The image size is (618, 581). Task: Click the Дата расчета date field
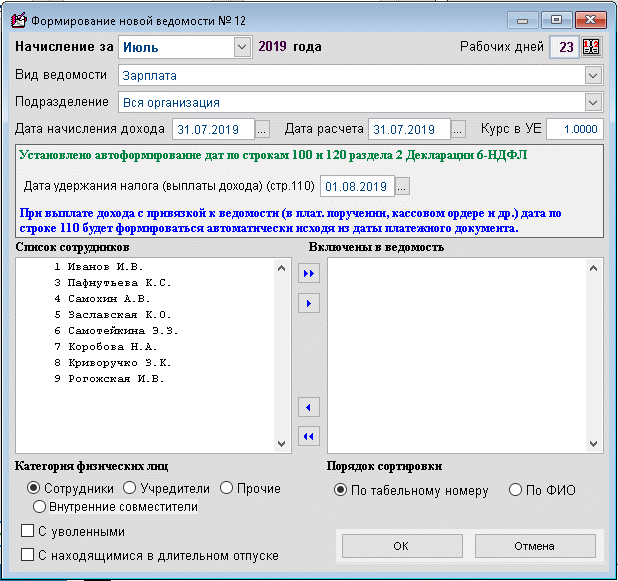pos(409,129)
